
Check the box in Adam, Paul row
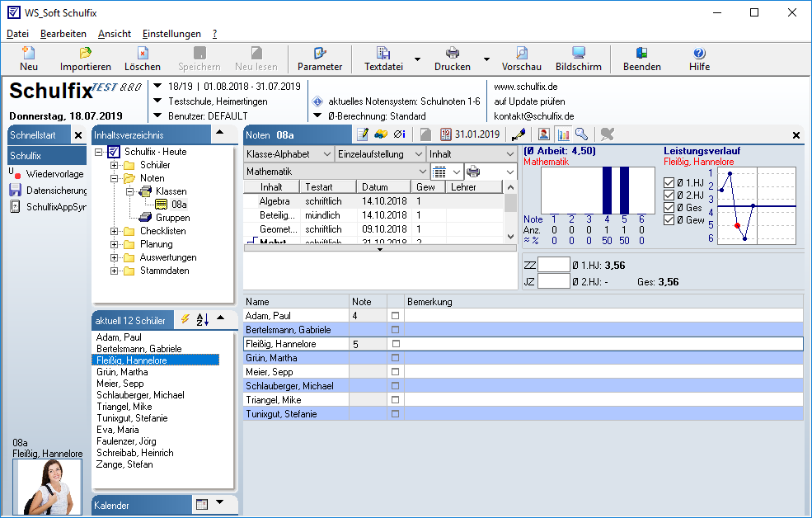coord(395,315)
